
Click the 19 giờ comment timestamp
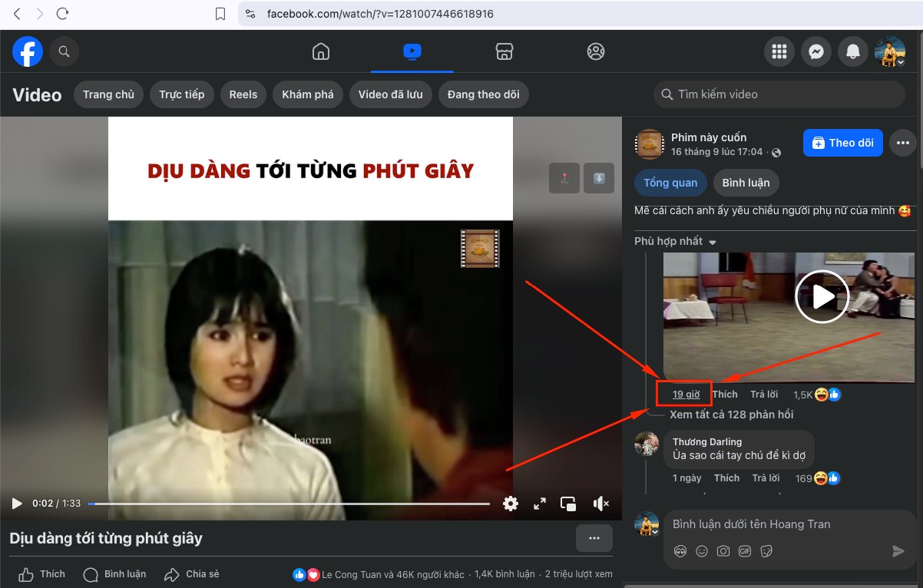point(686,395)
